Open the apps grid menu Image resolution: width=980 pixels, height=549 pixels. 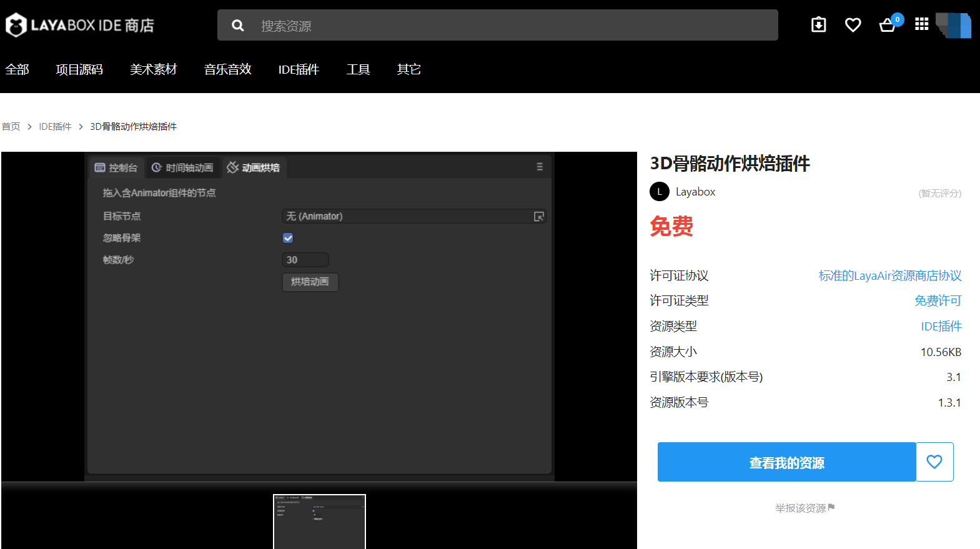pyautogui.click(x=921, y=24)
